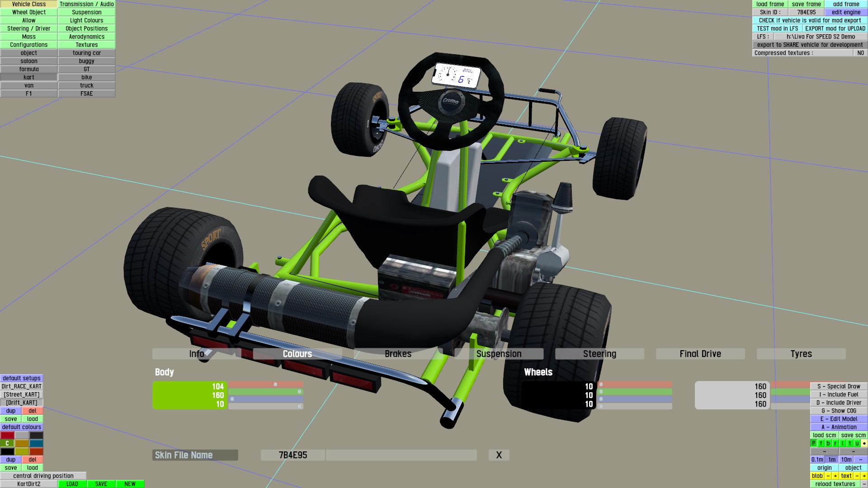868x488 pixels.
Task: Click the green 'P' layer button
Action: (814, 443)
